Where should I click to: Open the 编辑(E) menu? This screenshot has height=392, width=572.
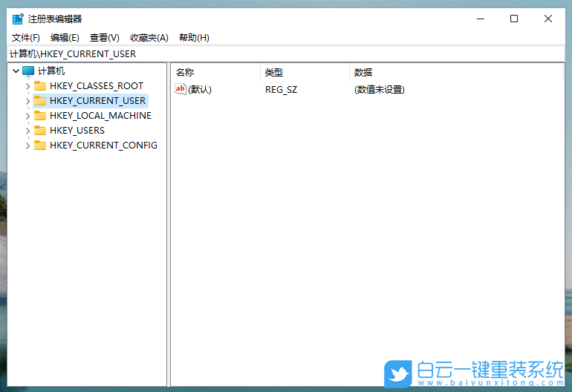[65, 38]
